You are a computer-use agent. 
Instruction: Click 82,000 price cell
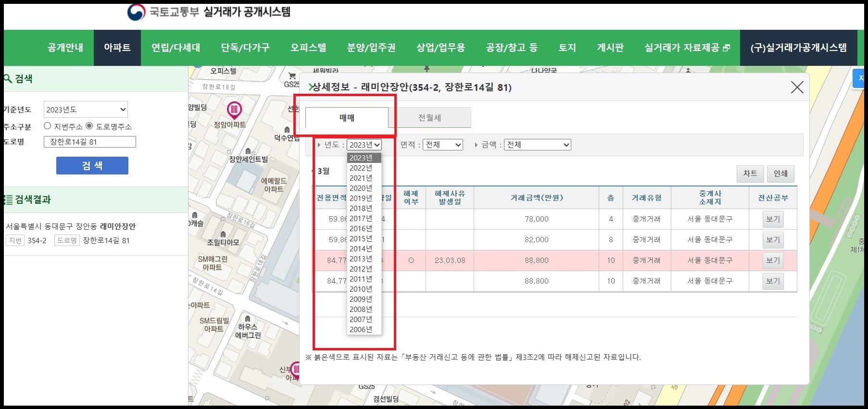[x=537, y=240]
